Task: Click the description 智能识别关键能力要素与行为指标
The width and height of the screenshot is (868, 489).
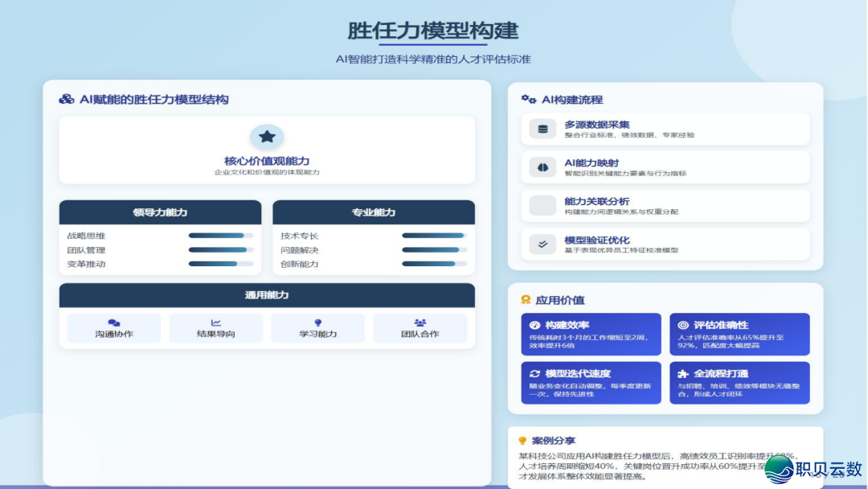Action: pyautogui.click(x=625, y=174)
